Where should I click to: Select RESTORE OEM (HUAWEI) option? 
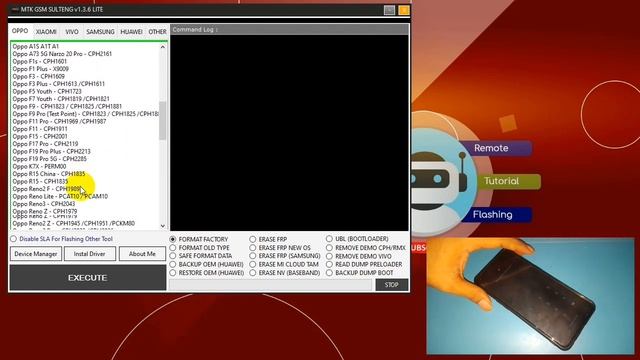click(207, 273)
